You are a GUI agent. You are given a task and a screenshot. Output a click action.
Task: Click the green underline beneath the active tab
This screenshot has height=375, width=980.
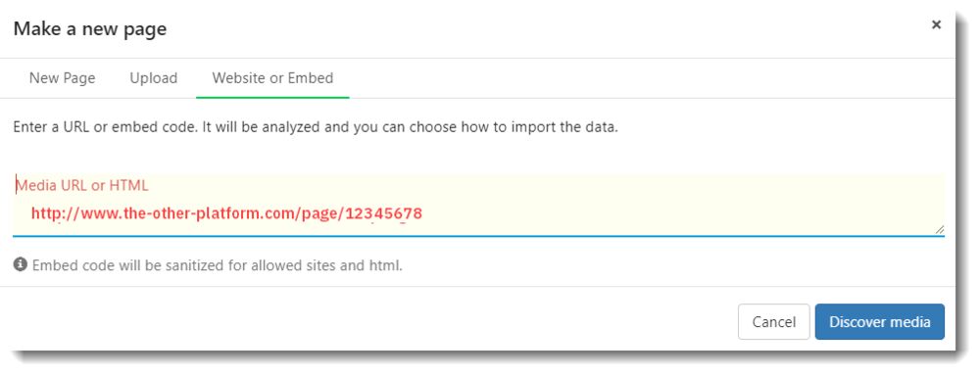tap(272, 98)
